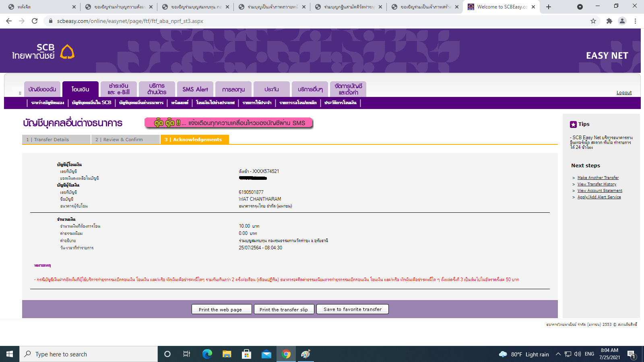The height and width of the screenshot is (362, 644).
Task: Open Microsoft Store from taskbar
Action: coord(246,354)
